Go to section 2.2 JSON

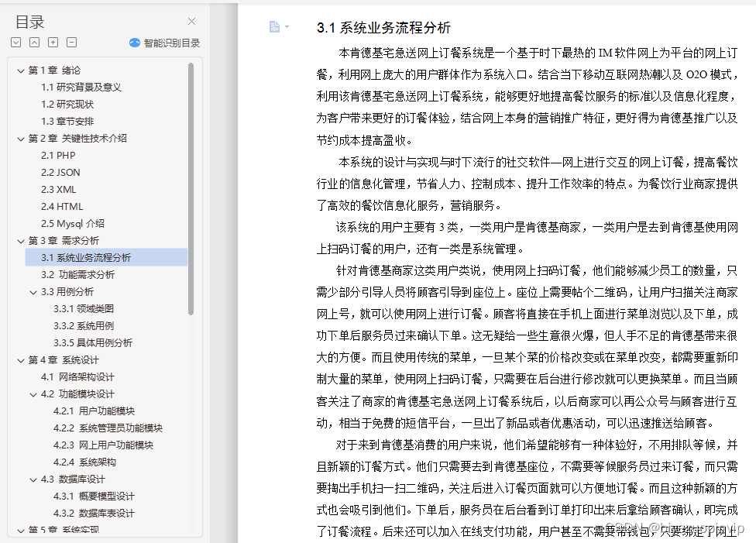(60, 172)
